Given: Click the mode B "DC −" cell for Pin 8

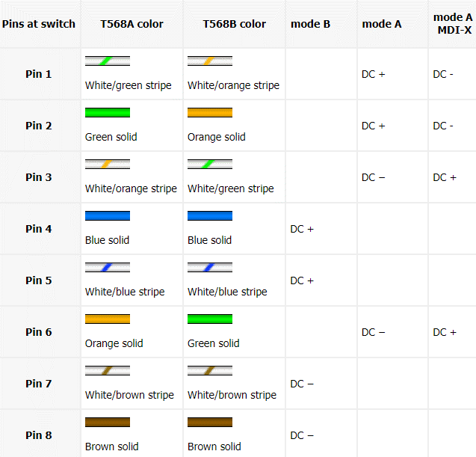Looking at the screenshot, I should pos(302,435).
